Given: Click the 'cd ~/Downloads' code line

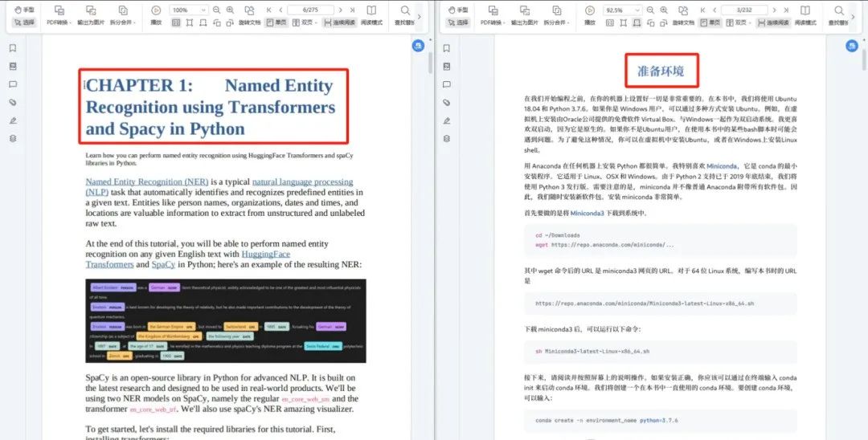Looking at the screenshot, I should click(x=558, y=235).
